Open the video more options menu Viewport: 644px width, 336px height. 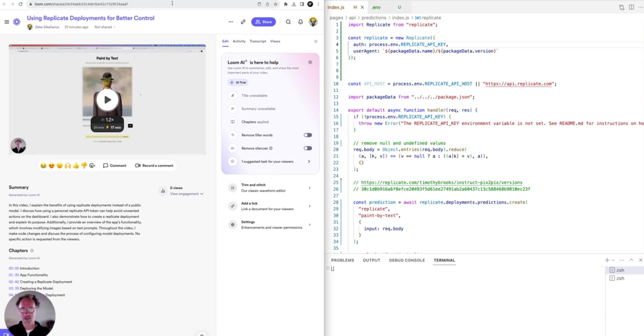pyautogui.click(x=231, y=22)
